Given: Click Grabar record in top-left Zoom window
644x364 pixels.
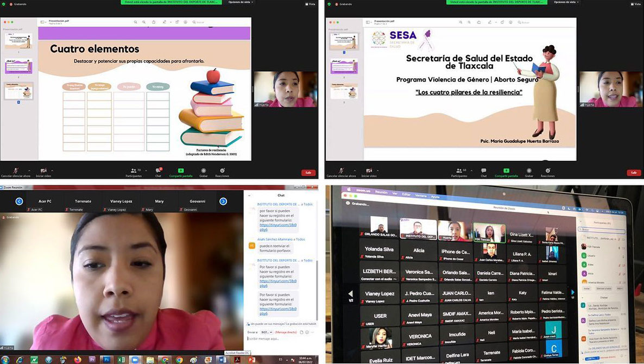Looking at the screenshot, I should pos(203,172).
